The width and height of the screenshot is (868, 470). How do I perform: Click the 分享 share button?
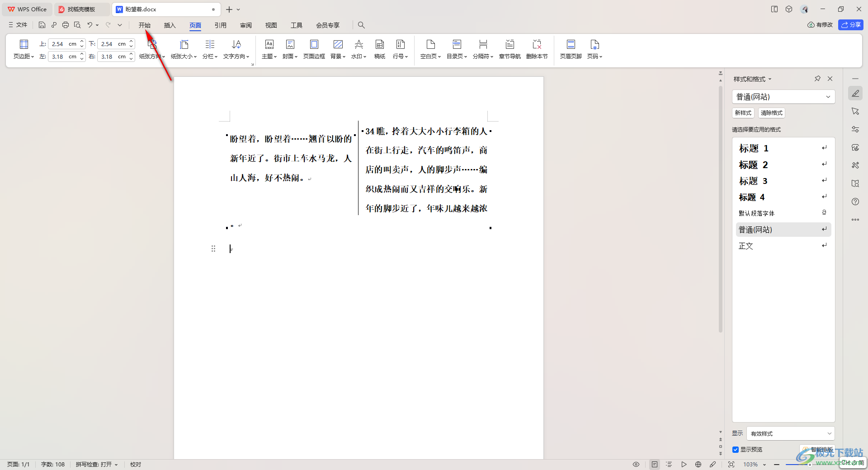[850, 25]
